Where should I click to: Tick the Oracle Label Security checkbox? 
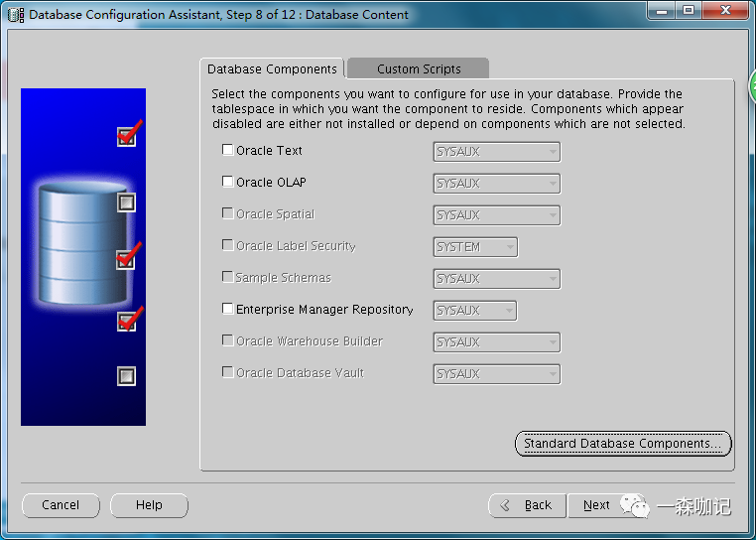pyautogui.click(x=227, y=245)
